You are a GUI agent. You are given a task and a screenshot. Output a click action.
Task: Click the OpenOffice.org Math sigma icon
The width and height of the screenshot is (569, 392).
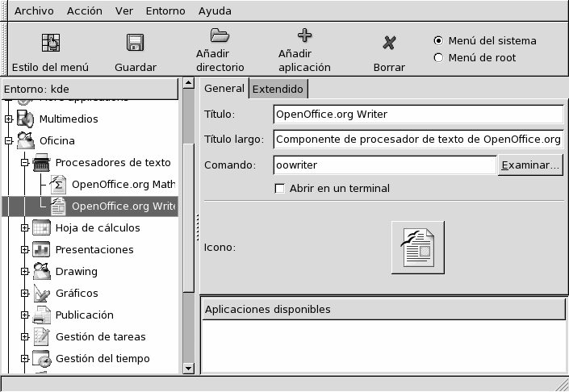57,184
